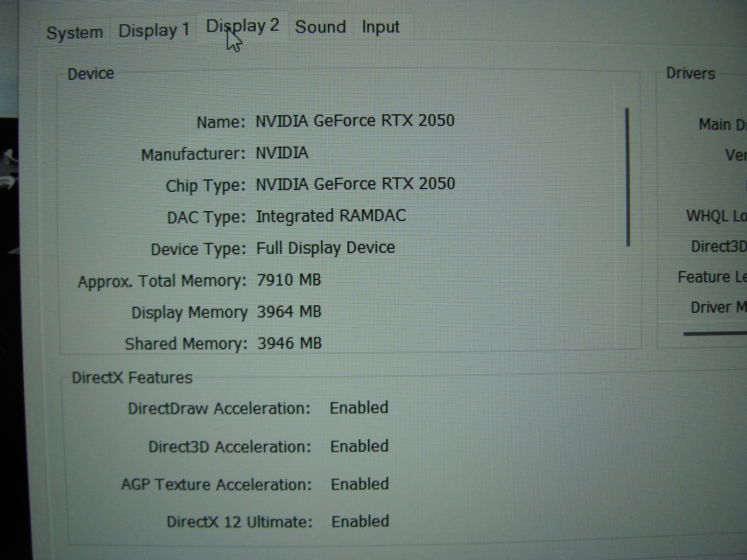The image size is (747, 560).
Task: Open the Display 1 tab
Action: [x=154, y=30]
